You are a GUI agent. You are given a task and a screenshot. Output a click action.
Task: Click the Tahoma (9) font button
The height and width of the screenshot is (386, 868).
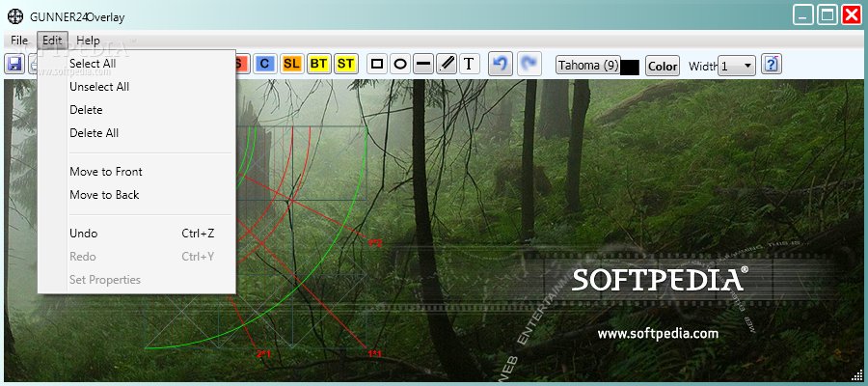click(x=588, y=66)
